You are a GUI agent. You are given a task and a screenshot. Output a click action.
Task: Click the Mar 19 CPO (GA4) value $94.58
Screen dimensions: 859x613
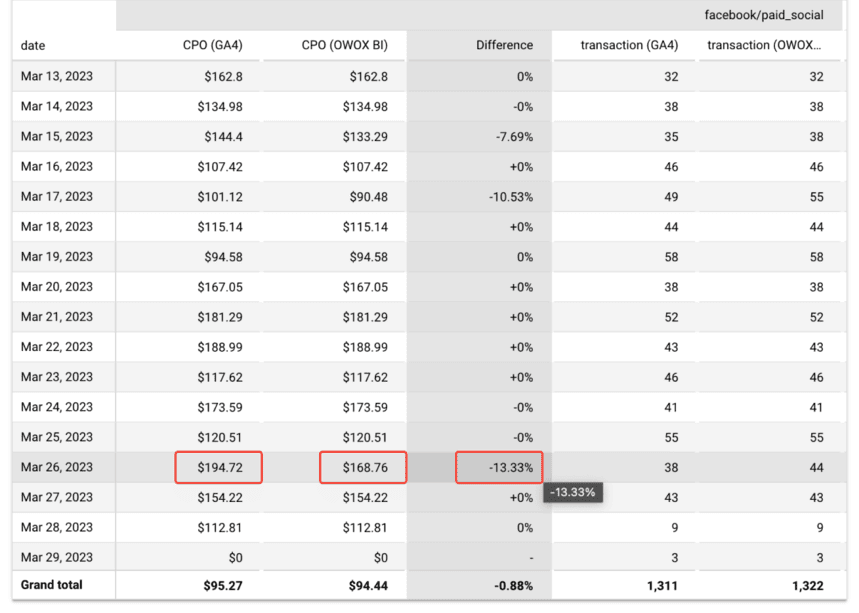click(224, 257)
